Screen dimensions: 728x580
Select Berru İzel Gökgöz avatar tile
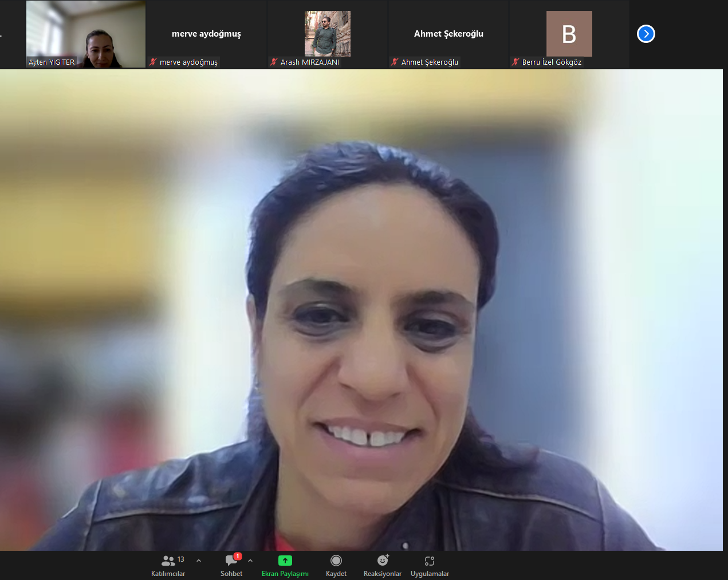tap(569, 34)
